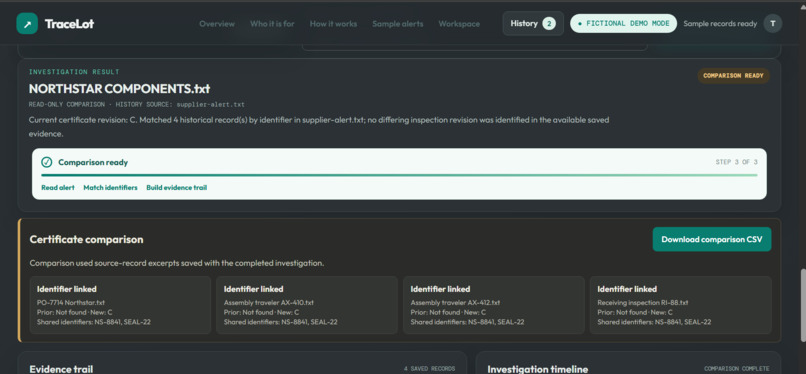This screenshot has height=374, width=806.
Task: Click the Match identifiers step
Action: pyautogui.click(x=111, y=188)
